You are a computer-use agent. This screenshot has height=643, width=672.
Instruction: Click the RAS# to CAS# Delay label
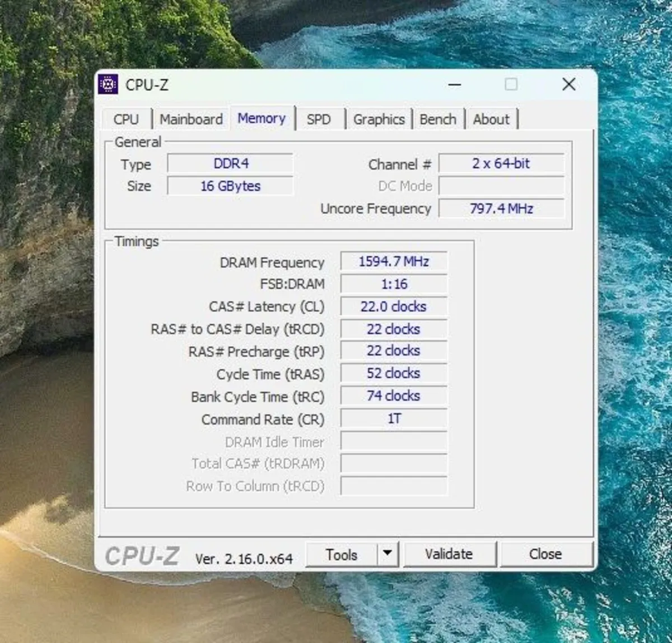pos(237,329)
